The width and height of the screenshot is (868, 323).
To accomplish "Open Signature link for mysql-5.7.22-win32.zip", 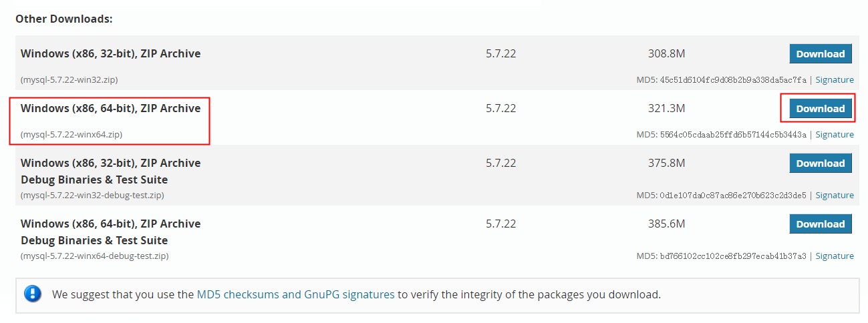I will [835, 80].
